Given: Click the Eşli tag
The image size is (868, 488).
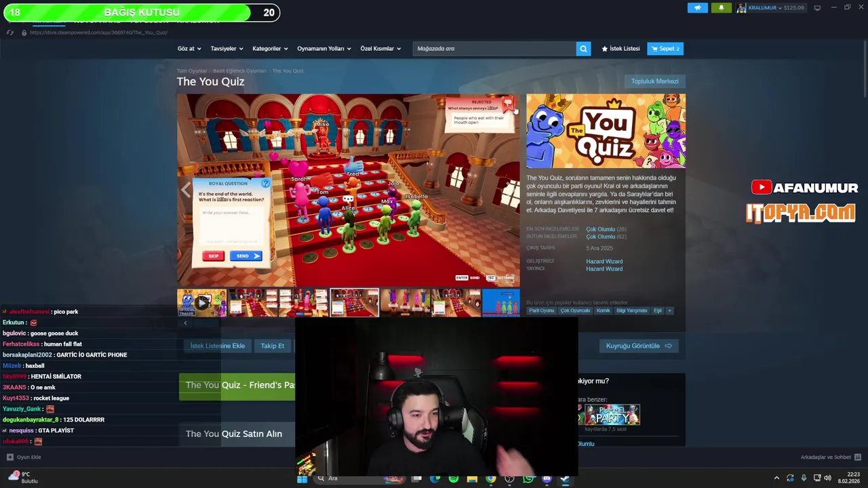Looking at the screenshot, I should [x=657, y=310].
